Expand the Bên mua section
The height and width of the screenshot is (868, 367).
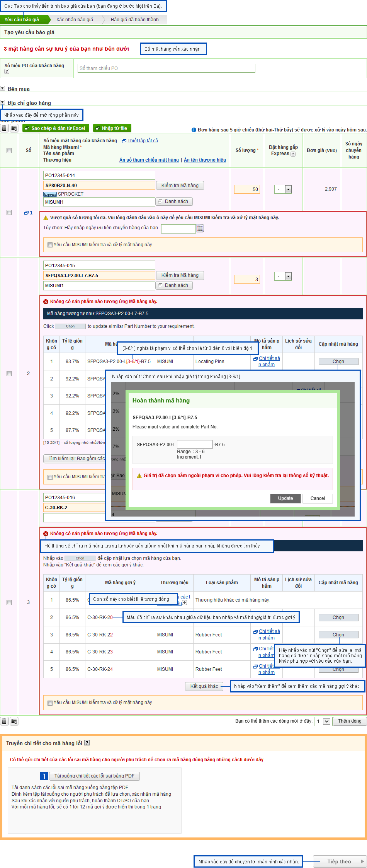[3, 89]
